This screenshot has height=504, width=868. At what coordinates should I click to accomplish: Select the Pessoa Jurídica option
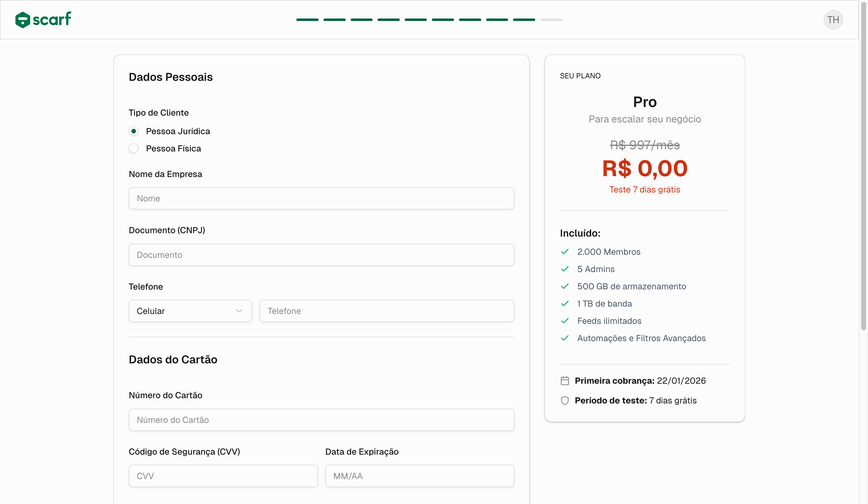(x=134, y=131)
